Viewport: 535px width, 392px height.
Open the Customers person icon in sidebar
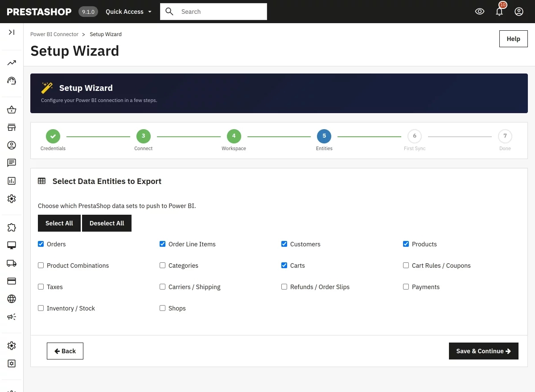[x=12, y=145]
